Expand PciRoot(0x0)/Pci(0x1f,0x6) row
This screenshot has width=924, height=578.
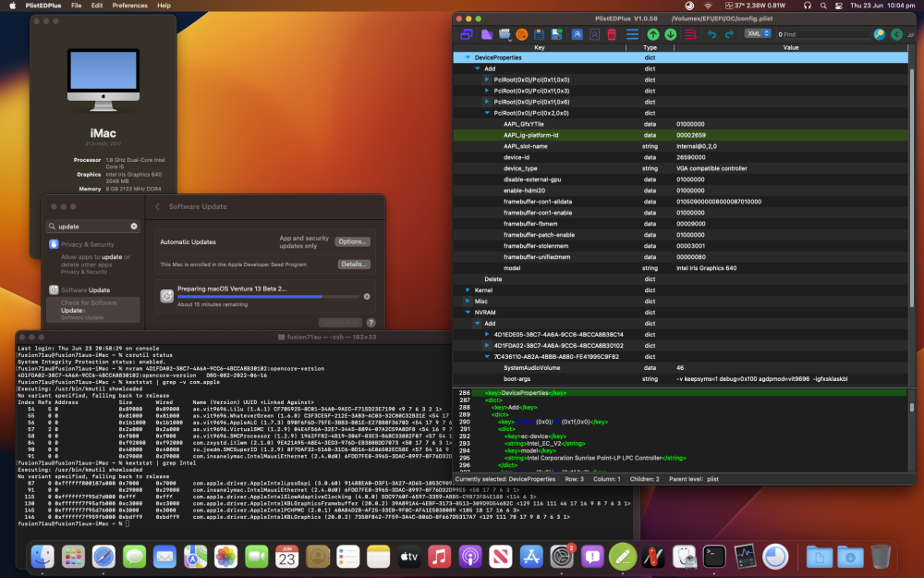coord(487,102)
